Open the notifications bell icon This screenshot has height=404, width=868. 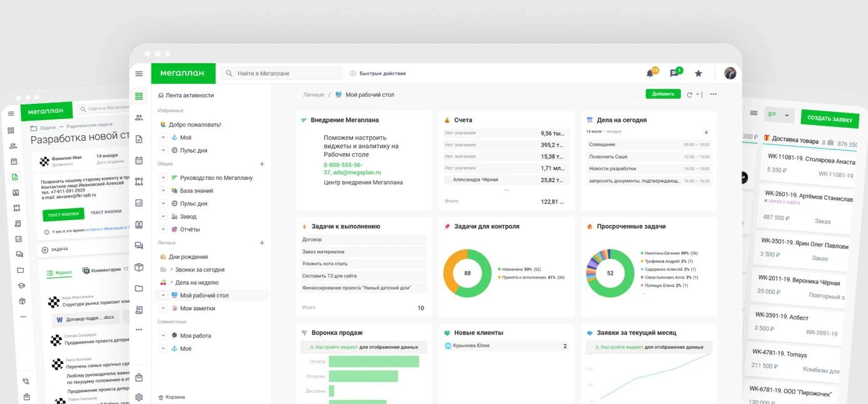[x=650, y=74]
